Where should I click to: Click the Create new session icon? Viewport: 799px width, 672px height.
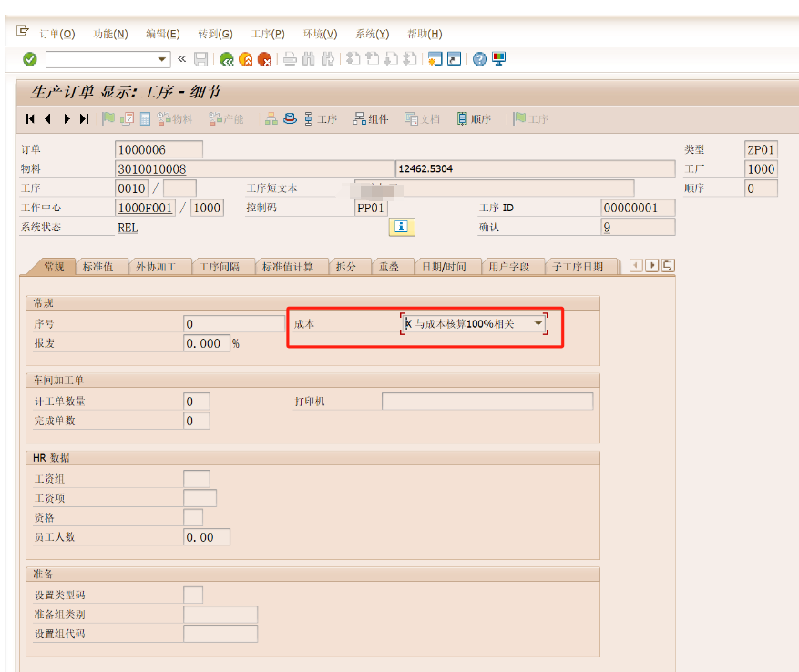pos(435,58)
